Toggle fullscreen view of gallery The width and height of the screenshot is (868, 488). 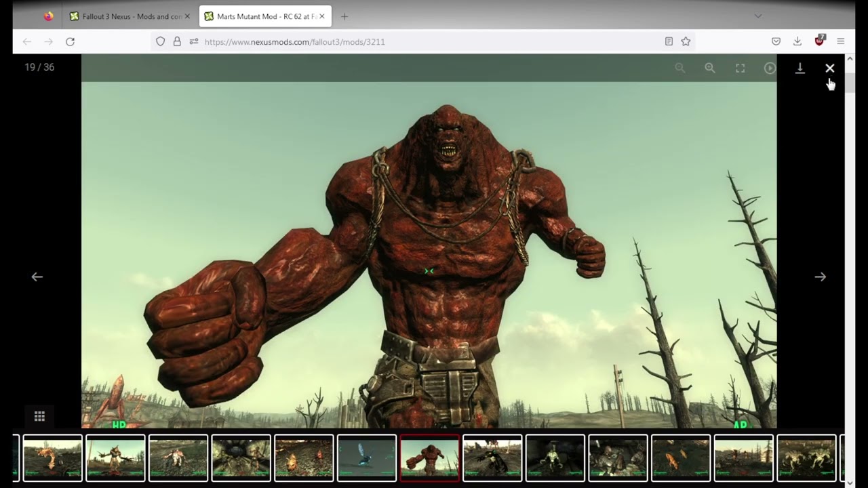click(x=740, y=68)
